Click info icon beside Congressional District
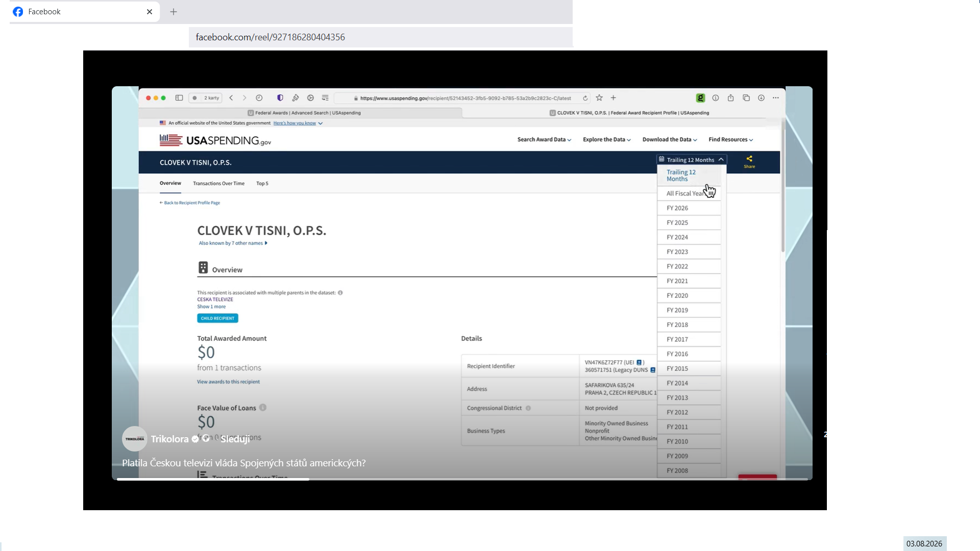 click(x=528, y=408)
